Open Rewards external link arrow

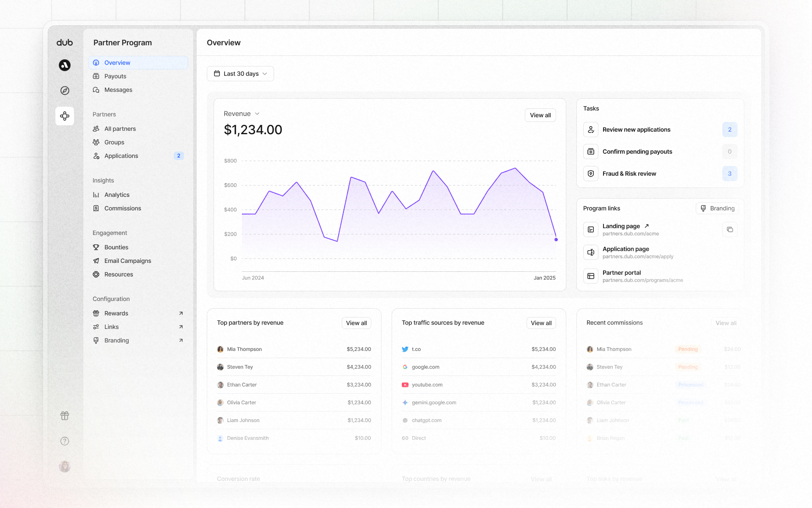181,313
